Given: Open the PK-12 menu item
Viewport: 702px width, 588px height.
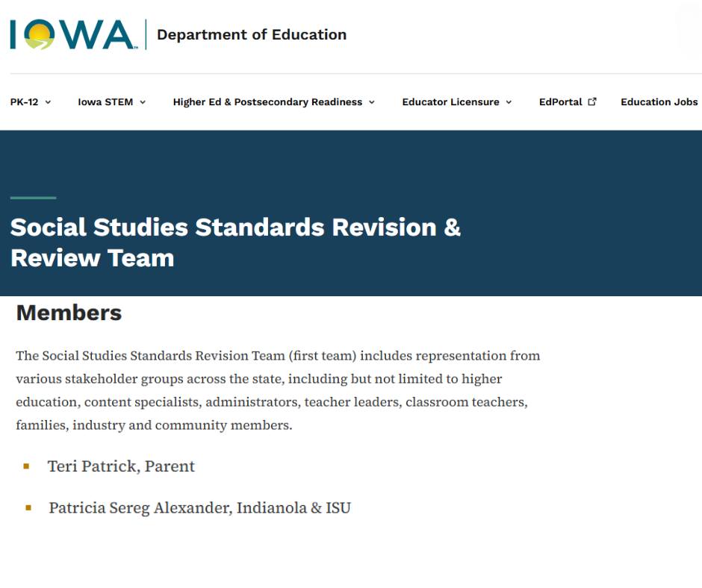Looking at the screenshot, I should pos(24,102).
